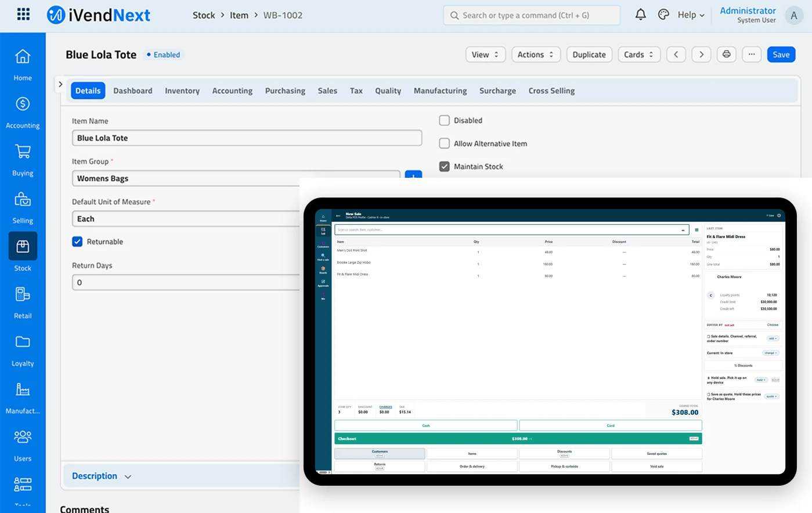Viewport: 812px width, 513px height.
Task: Click the green Checkout button in POS
Action: (x=518, y=439)
